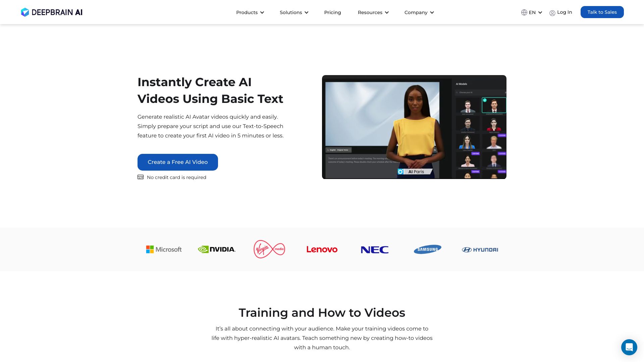Click the Pricing menu item
The width and height of the screenshot is (644, 362).
[x=333, y=12]
